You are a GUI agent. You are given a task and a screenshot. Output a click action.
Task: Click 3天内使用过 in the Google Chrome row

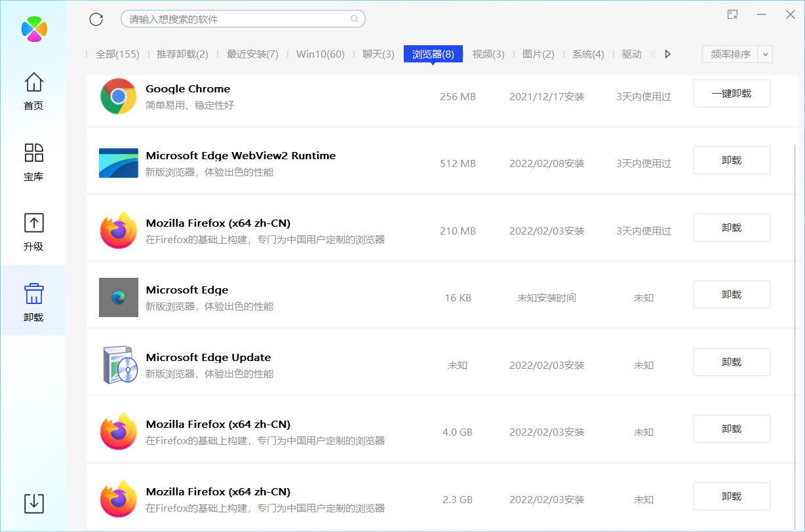point(644,97)
